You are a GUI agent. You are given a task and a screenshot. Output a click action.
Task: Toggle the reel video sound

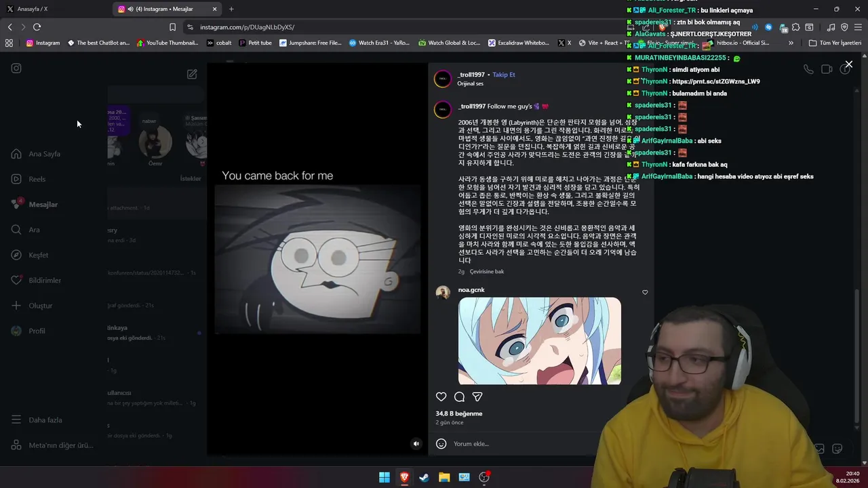416,444
